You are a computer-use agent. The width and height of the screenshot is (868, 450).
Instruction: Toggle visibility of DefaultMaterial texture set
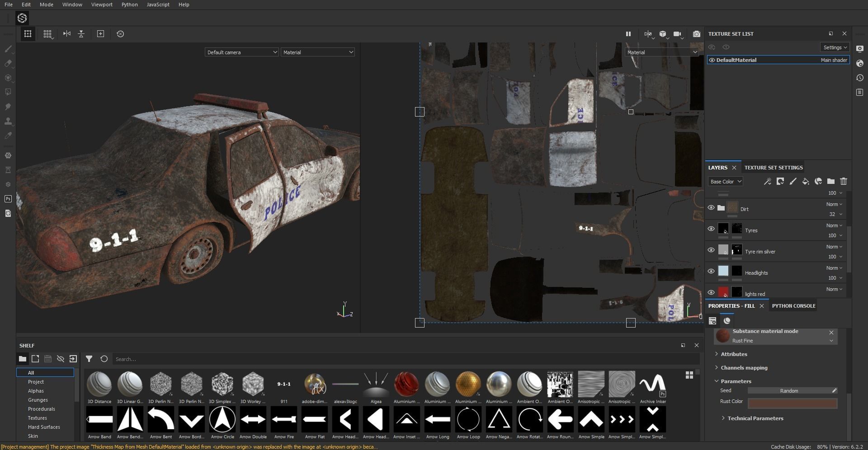coord(712,60)
